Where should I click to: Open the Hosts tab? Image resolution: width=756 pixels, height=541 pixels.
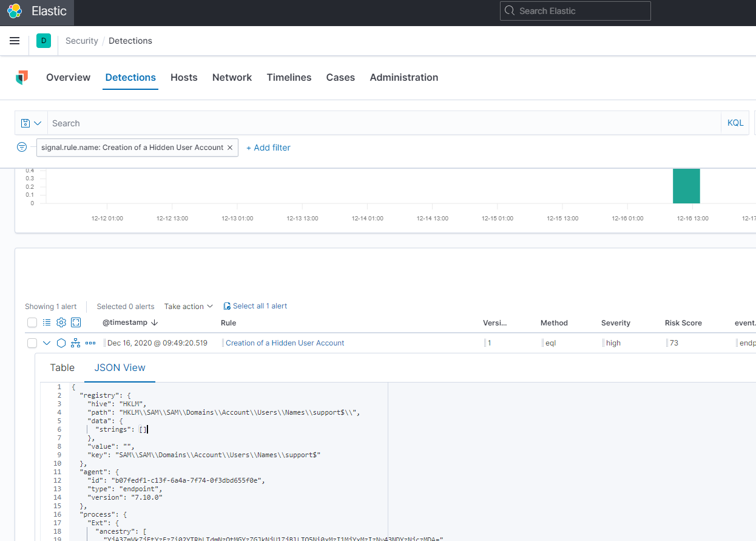click(184, 77)
